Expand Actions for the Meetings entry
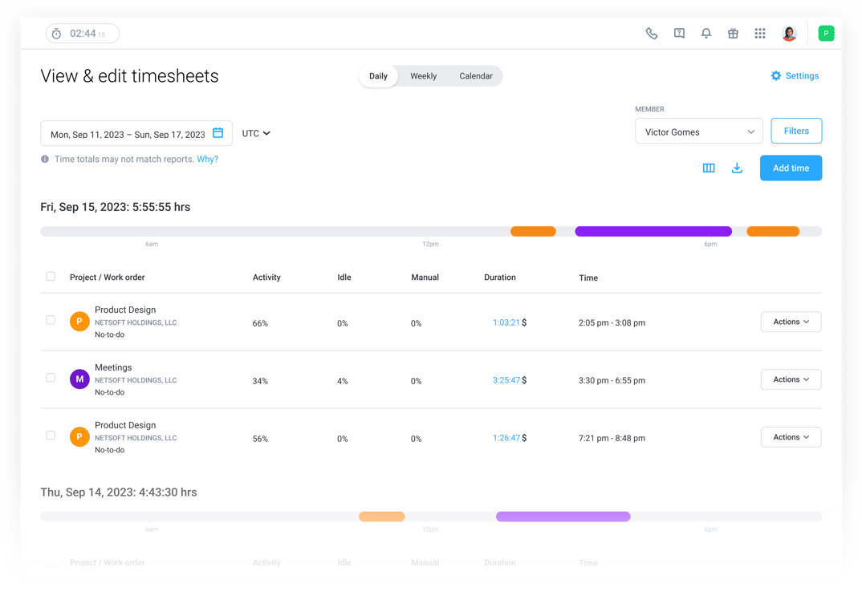Viewport: 862px width, 616px height. pyautogui.click(x=791, y=379)
